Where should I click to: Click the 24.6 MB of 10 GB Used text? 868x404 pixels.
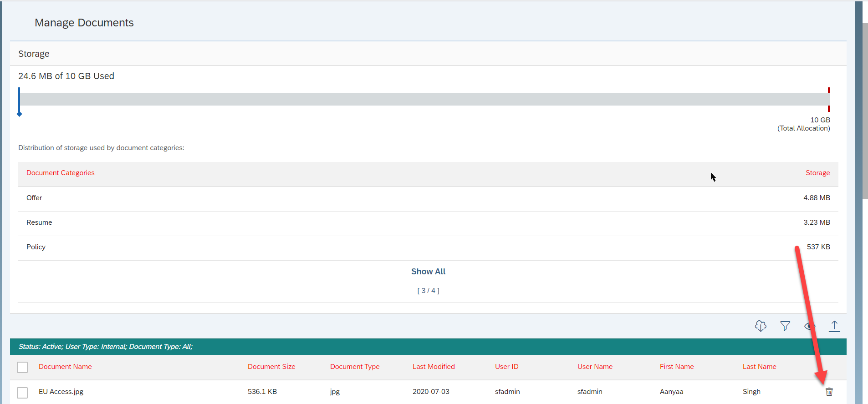pos(66,76)
